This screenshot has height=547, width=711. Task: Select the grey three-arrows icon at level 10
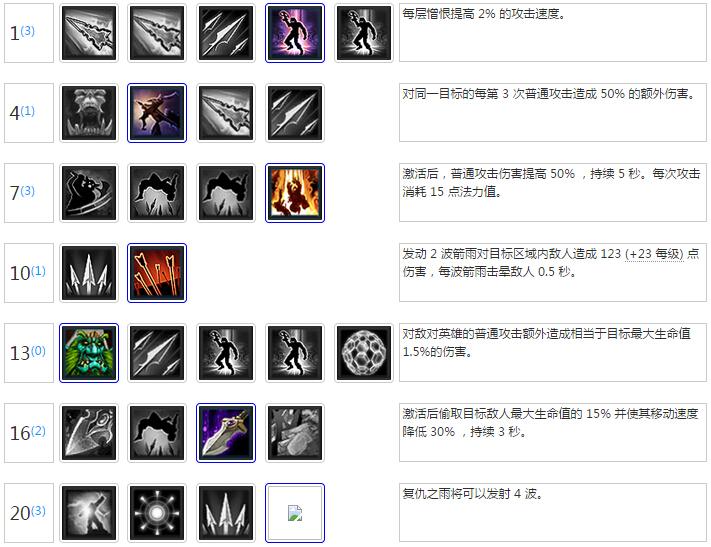(89, 273)
